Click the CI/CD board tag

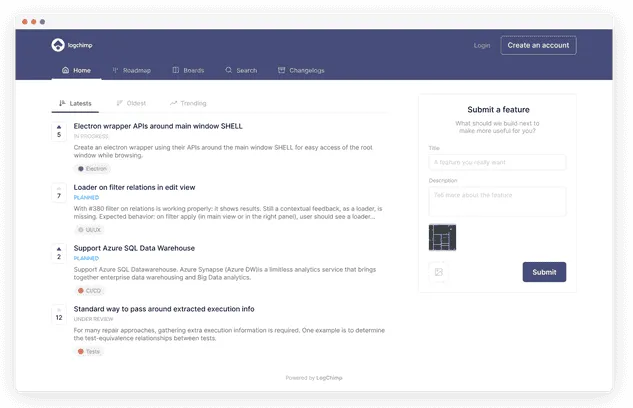point(89,291)
